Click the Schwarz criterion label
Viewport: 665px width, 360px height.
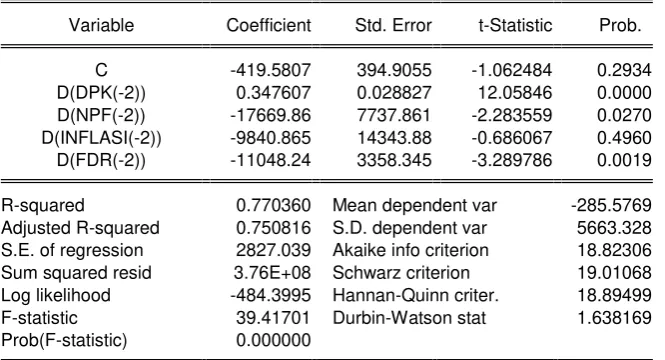pyautogui.click(x=401, y=273)
